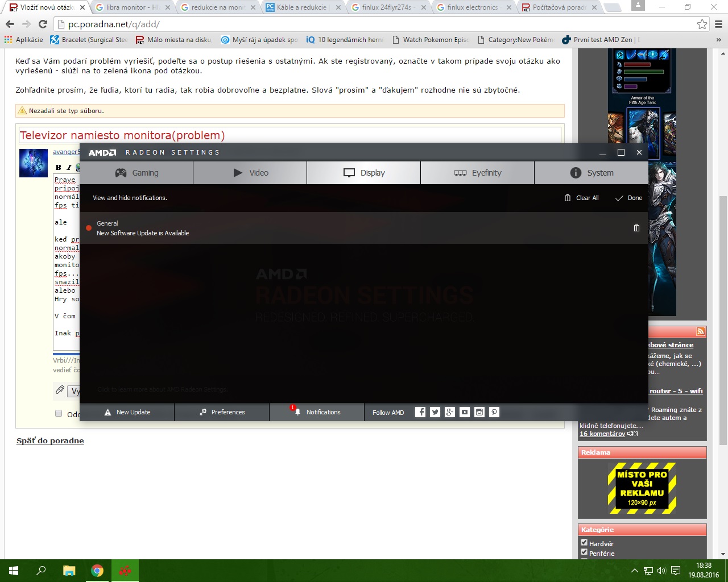Open AMD's YouTube channel

(465, 412)
